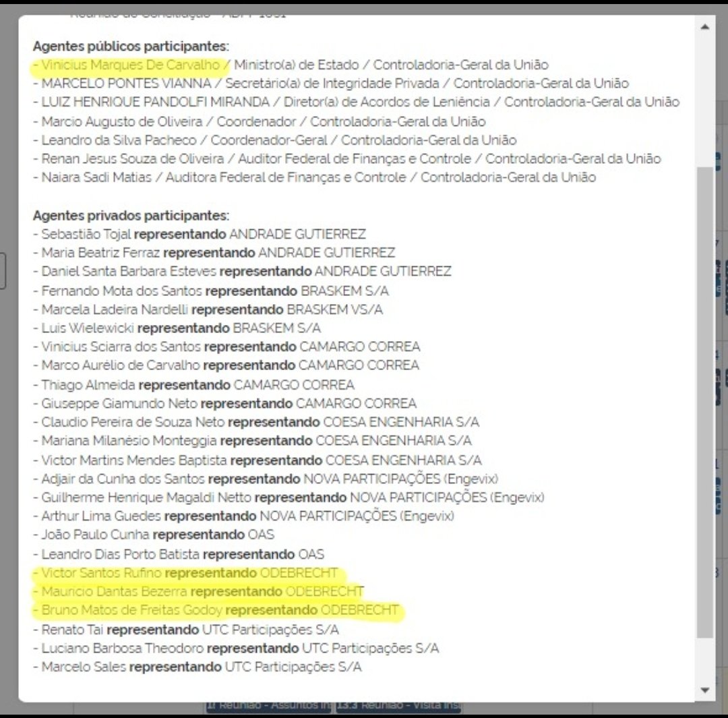Select the heading 'Agentes públicos participantes:'
Image resolution: width=728 pixels, height=718 pixels.
coord(131,47)
